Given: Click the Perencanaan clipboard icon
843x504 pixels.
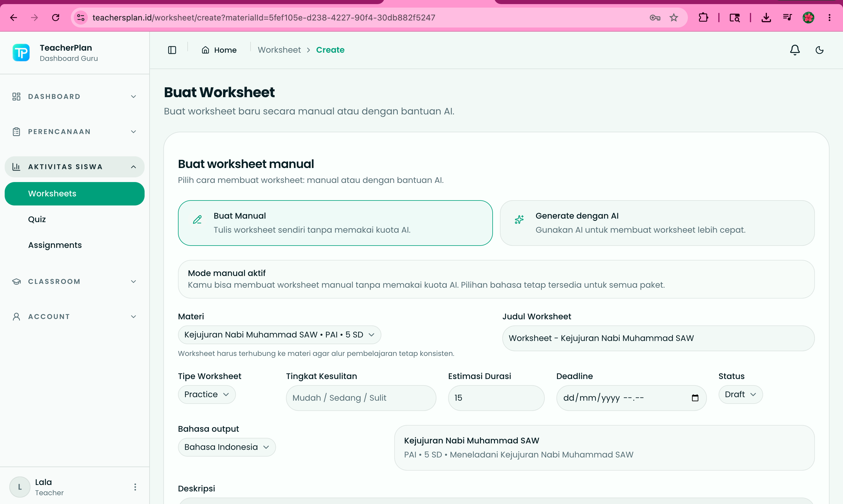Looking at the screenshot, I should coord(16,132).
